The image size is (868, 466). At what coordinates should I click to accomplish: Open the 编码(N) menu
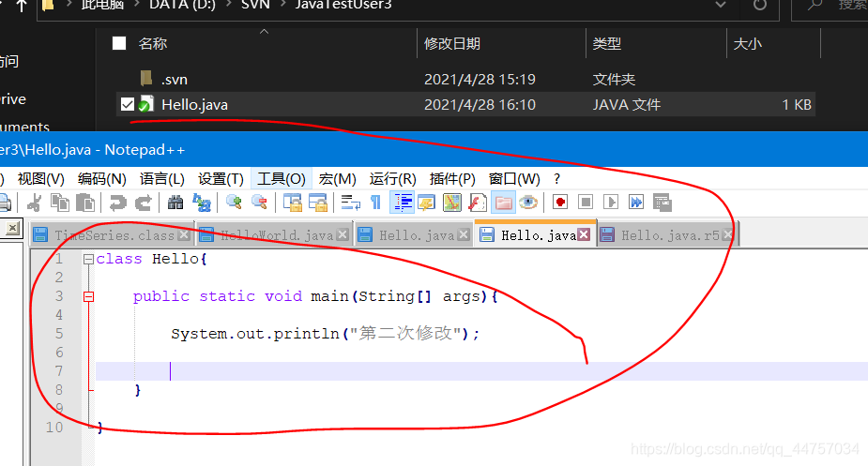102,179
